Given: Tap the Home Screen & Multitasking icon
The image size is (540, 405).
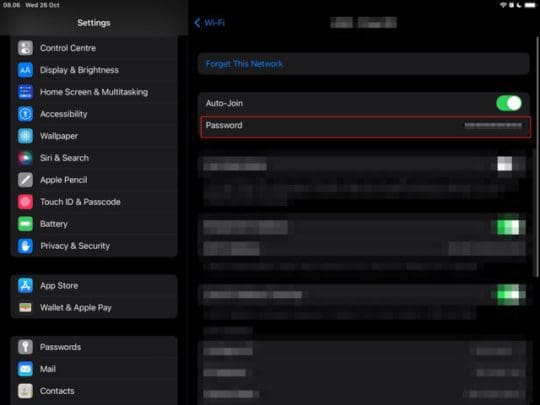Looking at the screenshot, I should [x=25, y=92].
